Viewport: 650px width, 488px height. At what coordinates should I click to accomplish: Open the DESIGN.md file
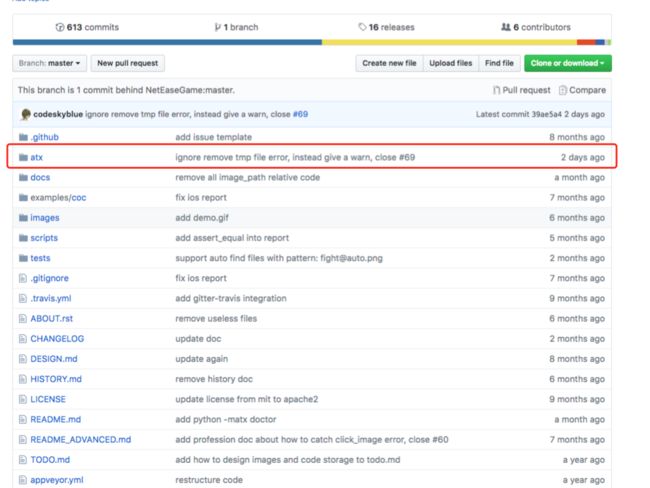pos(54,359)
